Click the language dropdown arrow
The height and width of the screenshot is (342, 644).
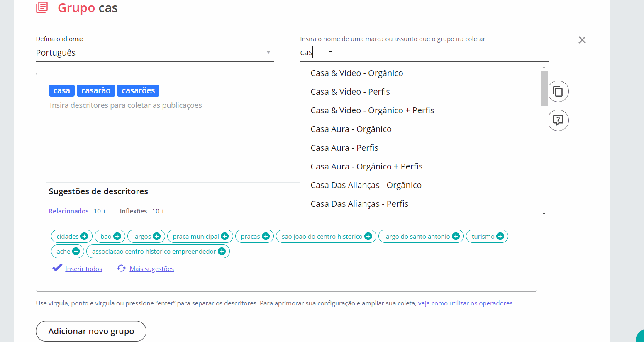point(268,52)
